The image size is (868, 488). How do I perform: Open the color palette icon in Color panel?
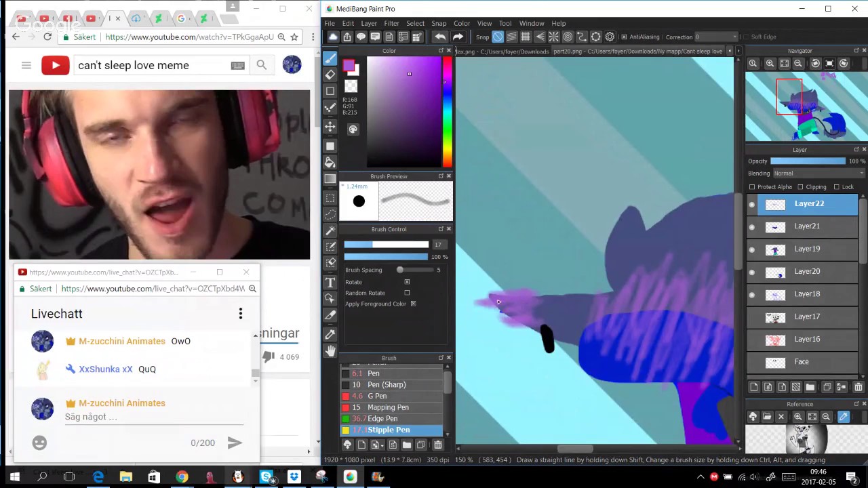[x=353, y=129]
